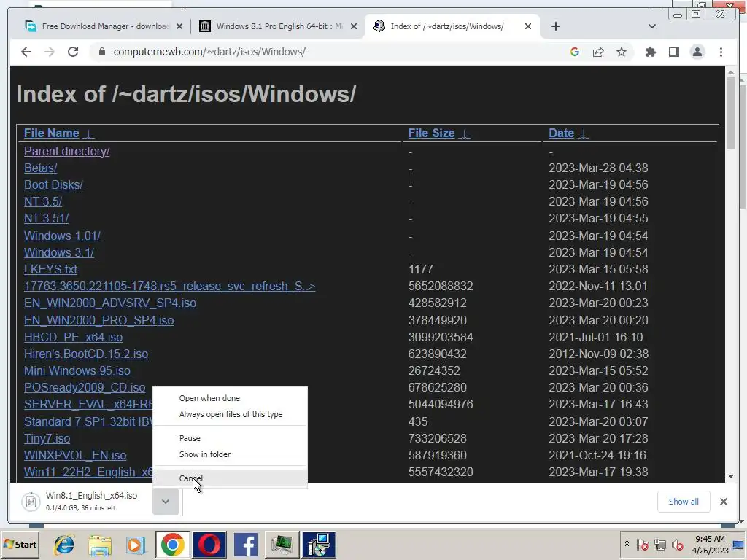Click the taskbar clock 9:45 AM
747x560 pixels.
click(x=710, y=539)
